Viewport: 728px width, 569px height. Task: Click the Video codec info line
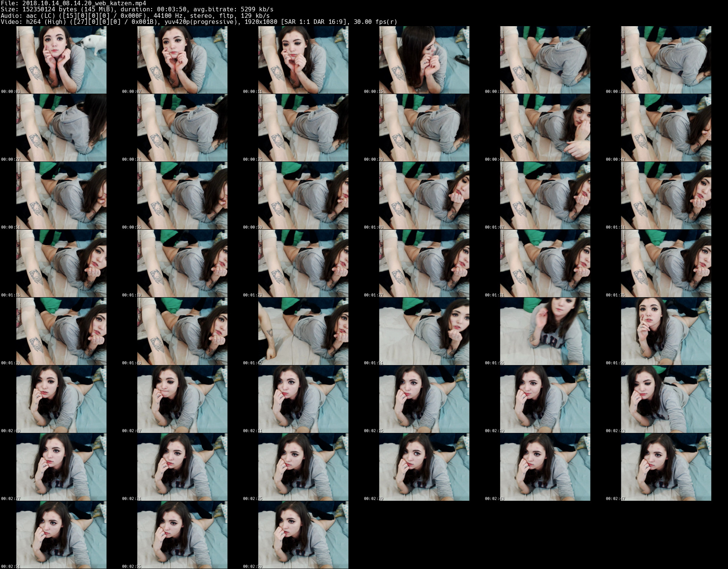click(199, 22)
